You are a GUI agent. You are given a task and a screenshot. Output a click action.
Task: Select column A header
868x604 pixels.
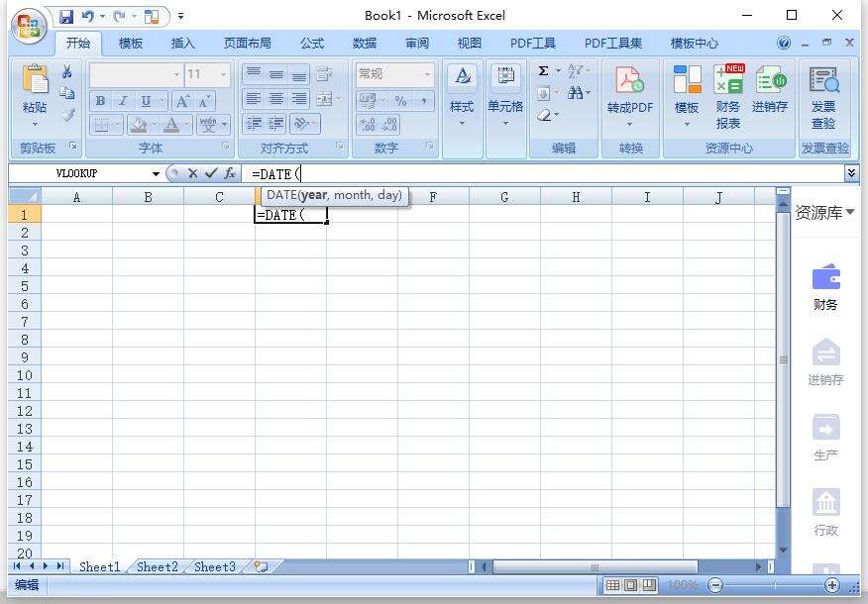point(77,197)
